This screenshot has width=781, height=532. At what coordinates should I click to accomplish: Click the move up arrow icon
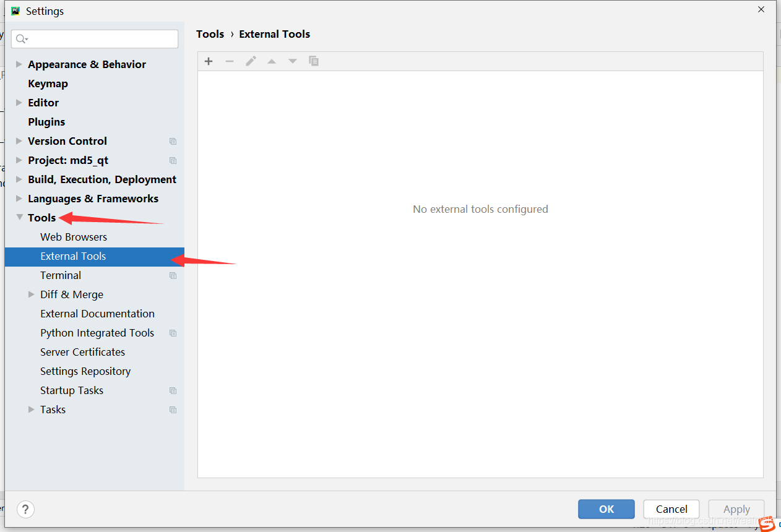click(x=272, y=61)
